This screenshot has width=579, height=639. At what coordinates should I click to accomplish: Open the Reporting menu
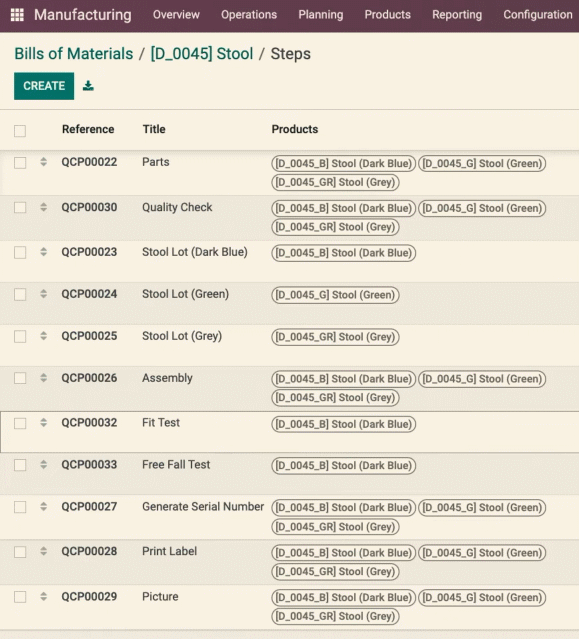tap(457, 15)
